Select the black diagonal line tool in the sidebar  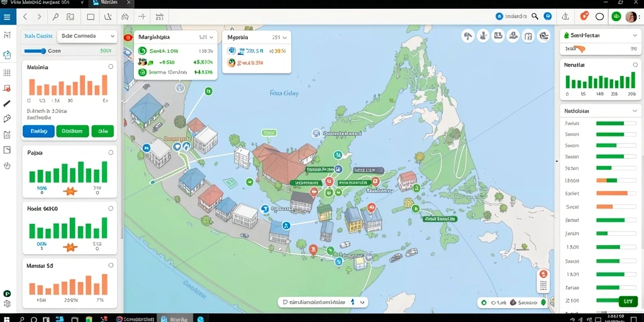point(7,104)
